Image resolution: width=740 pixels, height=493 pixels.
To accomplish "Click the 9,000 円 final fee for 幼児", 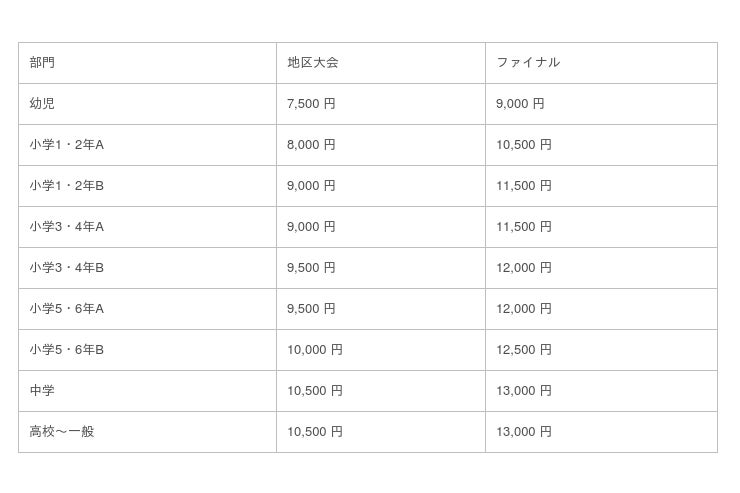I will point(520,104).
